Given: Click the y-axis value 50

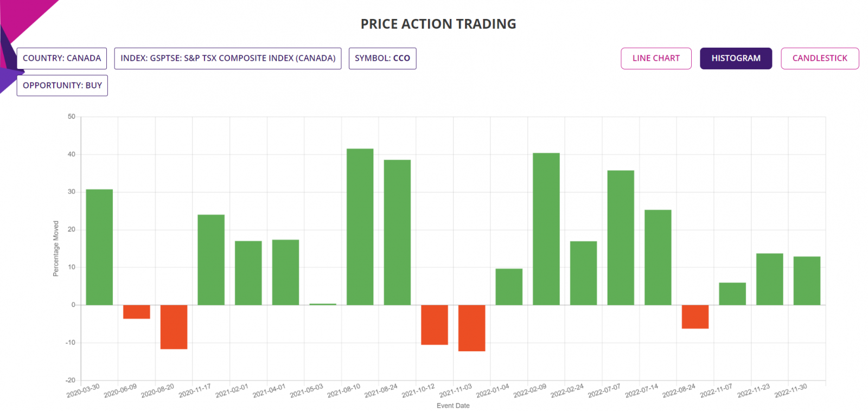Looking at the screenshot, I should tap(72, 117).
